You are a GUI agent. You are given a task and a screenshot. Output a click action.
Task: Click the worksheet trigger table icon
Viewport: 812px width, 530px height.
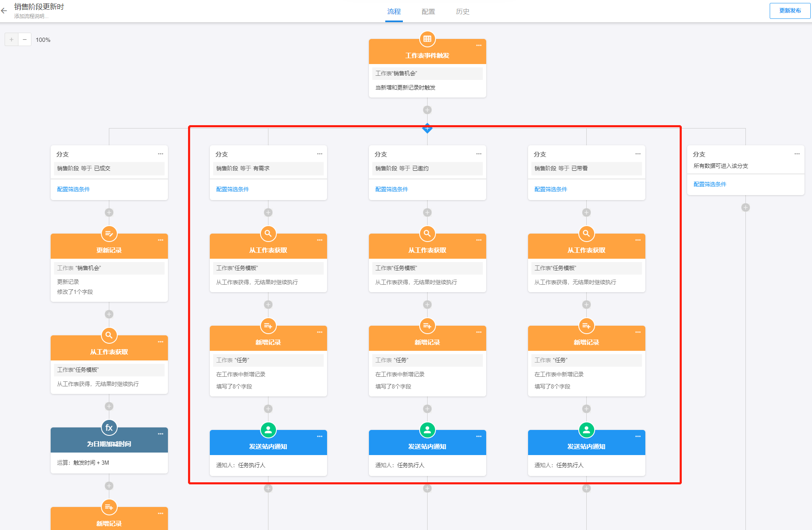pos(427,39)
